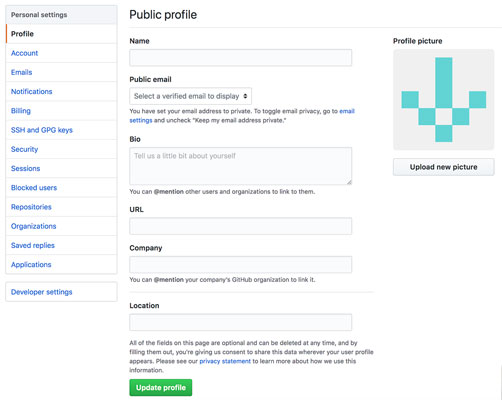Open Notifications settings
Image resolution: width=502 pixels, height=400 pixels.
[x=61, y=92]
